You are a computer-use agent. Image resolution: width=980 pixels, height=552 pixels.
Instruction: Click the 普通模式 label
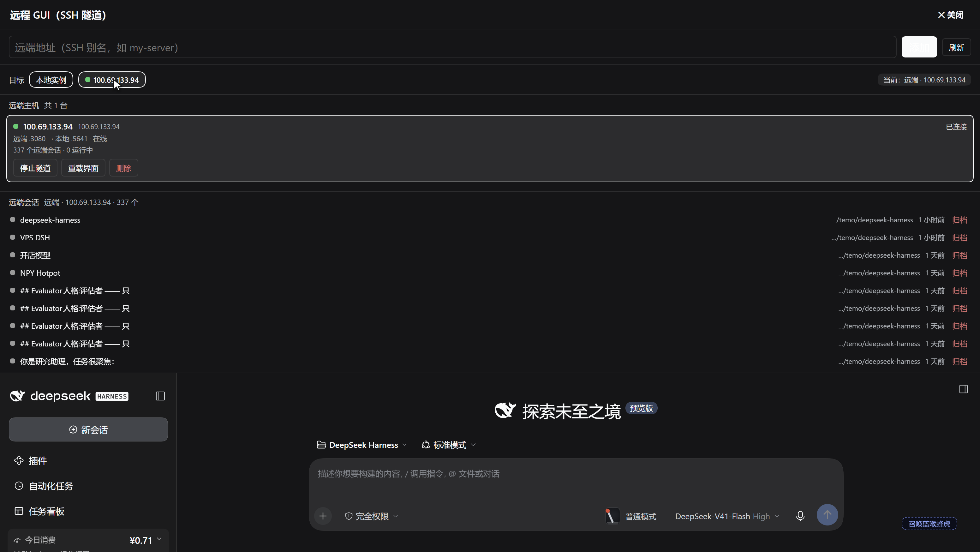point(641,516)
